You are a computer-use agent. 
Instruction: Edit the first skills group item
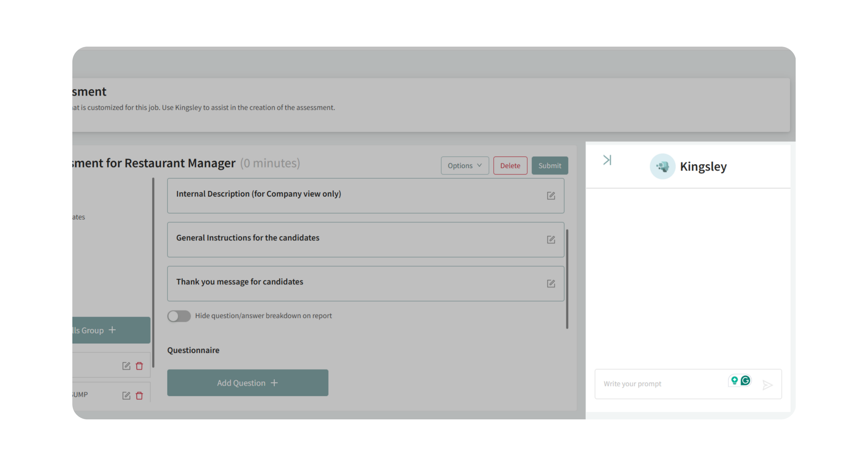(126, 366)
